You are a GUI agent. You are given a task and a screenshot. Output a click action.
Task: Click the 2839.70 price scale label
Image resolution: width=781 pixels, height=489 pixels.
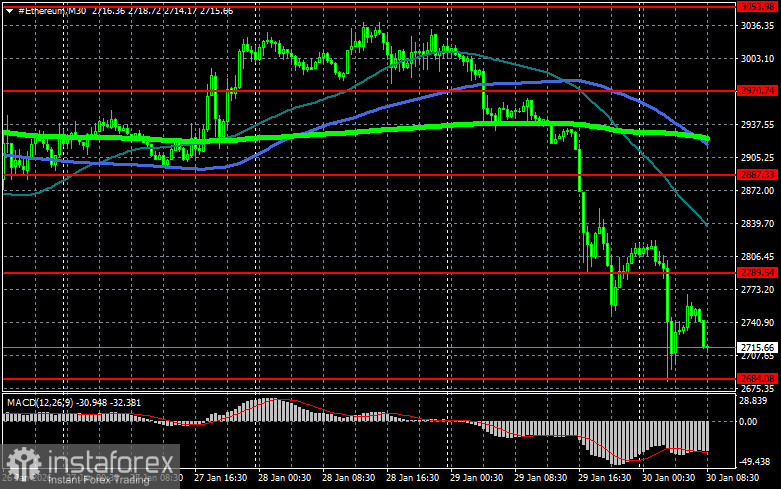pos(757,224)
